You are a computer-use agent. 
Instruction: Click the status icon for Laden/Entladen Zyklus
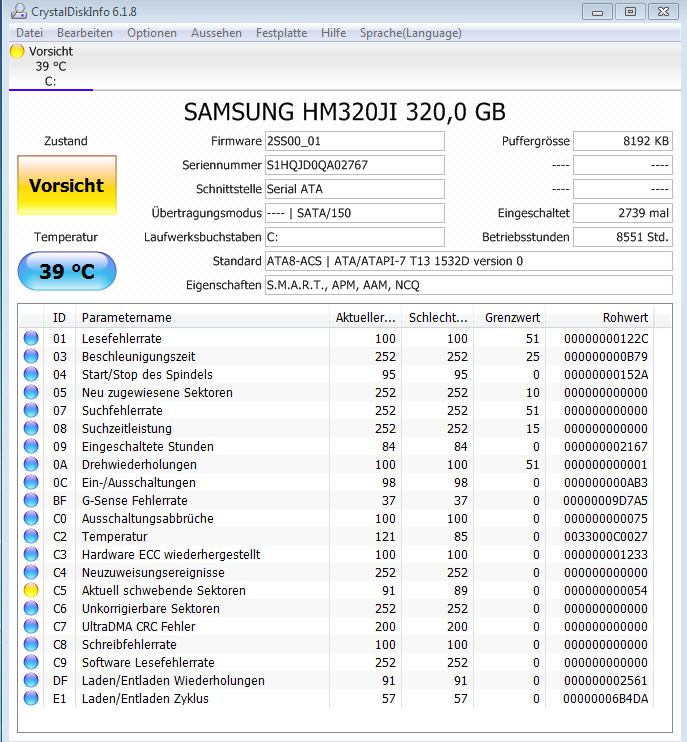(x=31, y=698)
